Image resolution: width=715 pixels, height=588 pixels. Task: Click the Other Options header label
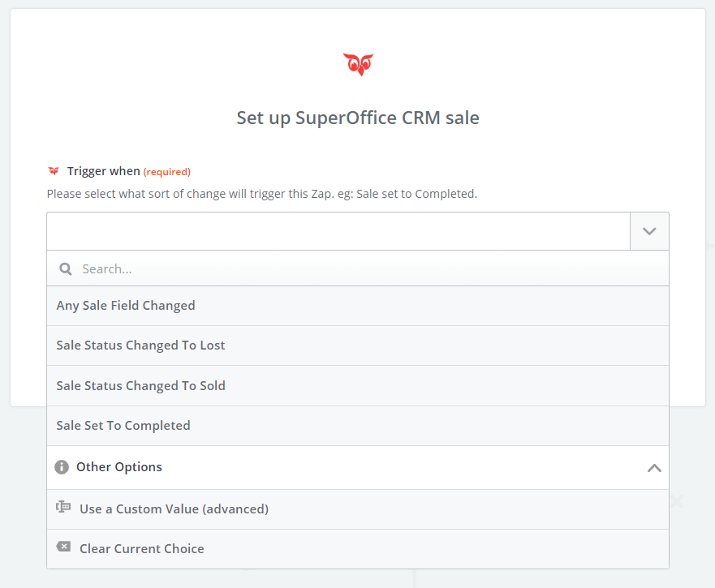pos(119,467)
